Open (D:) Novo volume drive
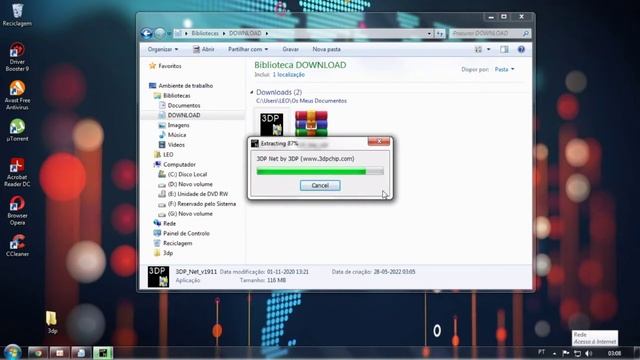Viewport: 640px width, 360px height. [190, 184]
